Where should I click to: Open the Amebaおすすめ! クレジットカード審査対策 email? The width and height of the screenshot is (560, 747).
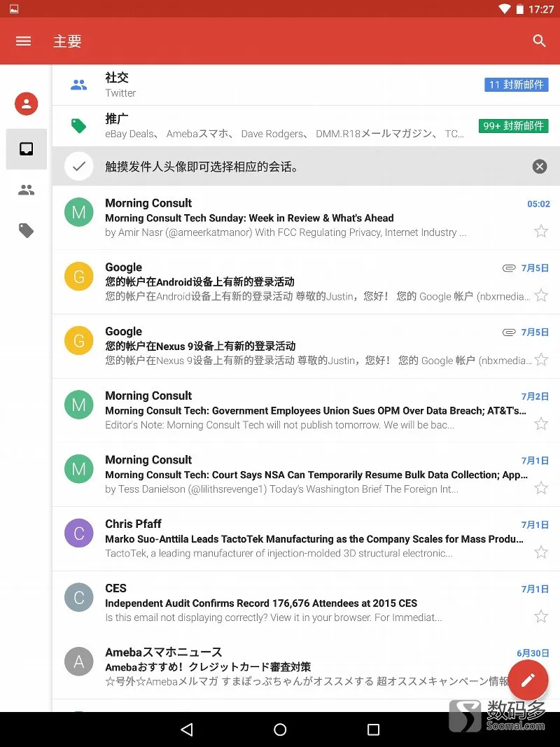(x=306, y=667)
